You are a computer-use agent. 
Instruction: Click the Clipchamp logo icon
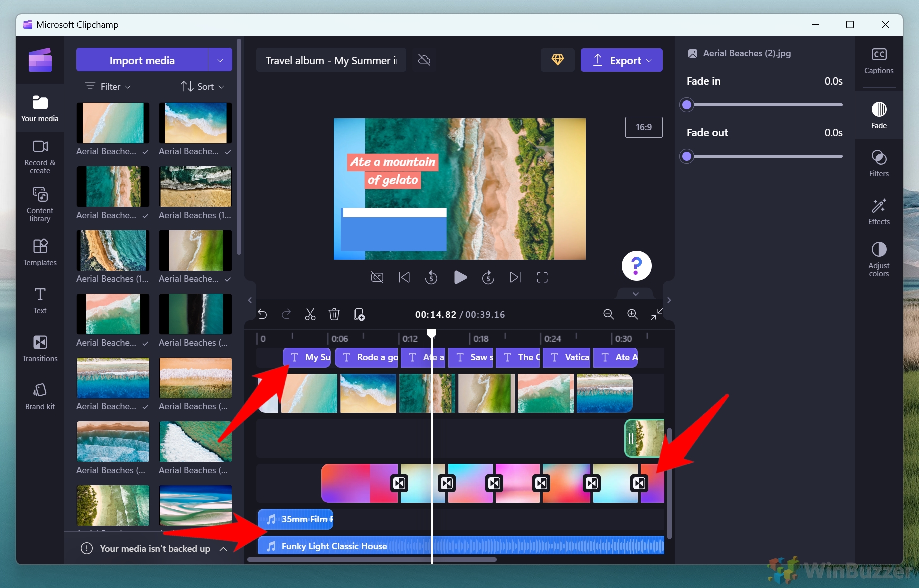[40, 60]
